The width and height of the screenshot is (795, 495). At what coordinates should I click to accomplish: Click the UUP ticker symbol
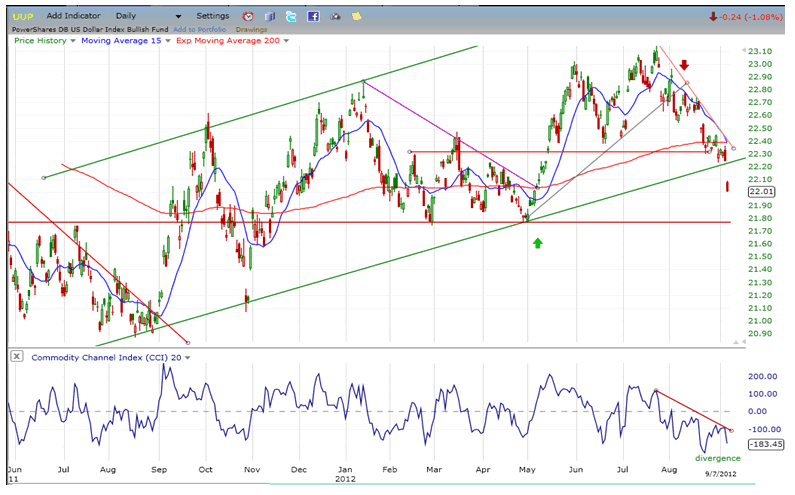[x=23, y=17]
